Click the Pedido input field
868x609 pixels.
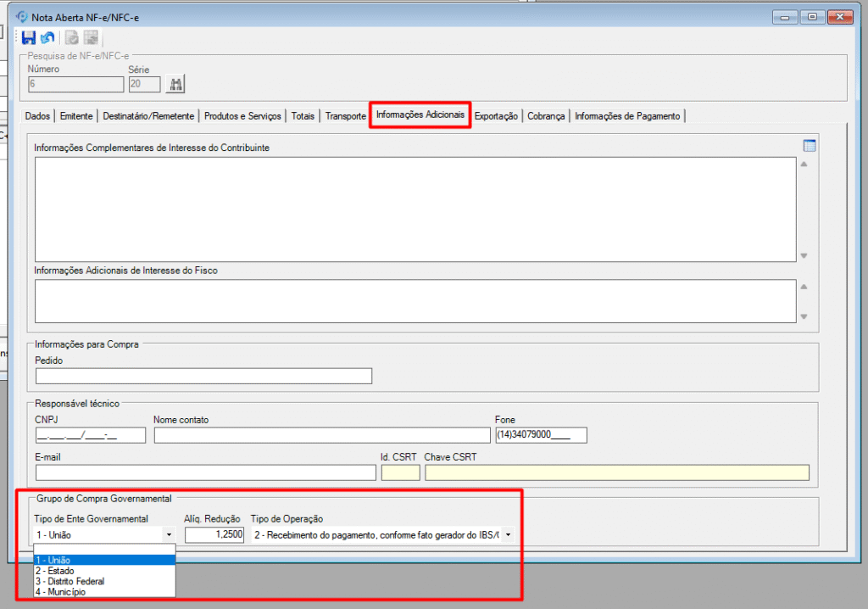203,376
